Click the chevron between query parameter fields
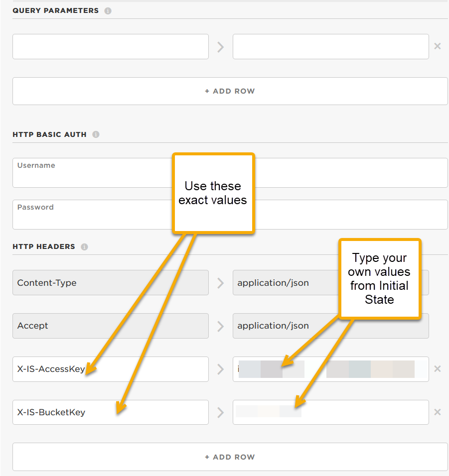The height and width of the screenshot is (476, 449). click(x=221, y=47)
